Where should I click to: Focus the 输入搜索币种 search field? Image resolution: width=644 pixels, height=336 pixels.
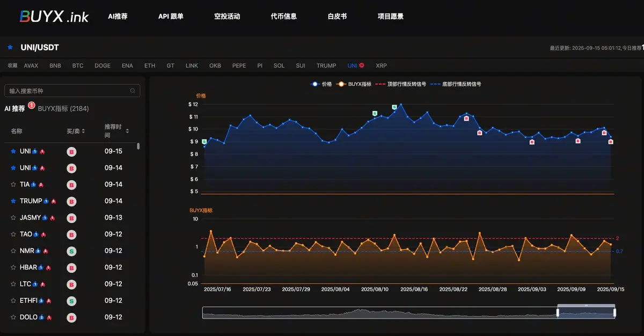coord(72,91)
